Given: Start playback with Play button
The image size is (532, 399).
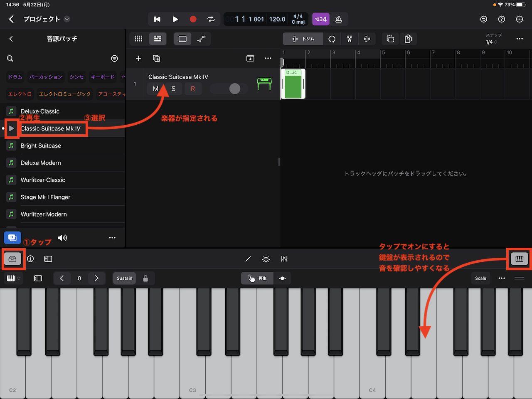Looking at the screenshot, I should click(x=175, y=19).
